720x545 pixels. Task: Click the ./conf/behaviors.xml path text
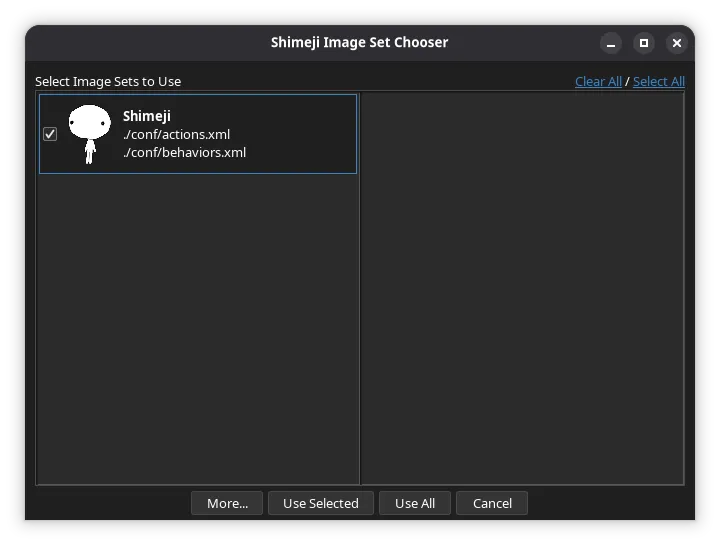tap(185, 152)
